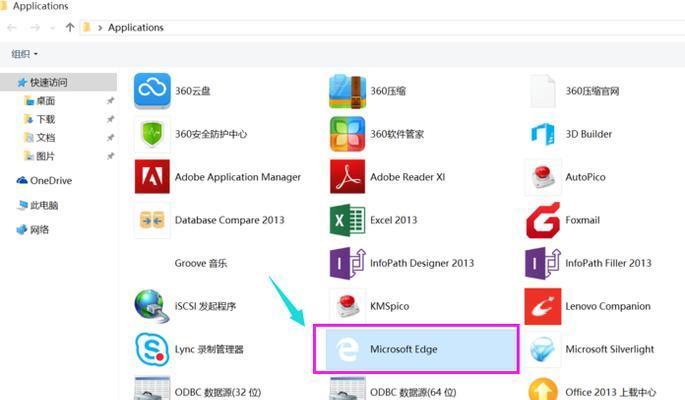Expand the address bar path chevron
The height and width of the screenshot is (400, 685).
coord(100,28)
